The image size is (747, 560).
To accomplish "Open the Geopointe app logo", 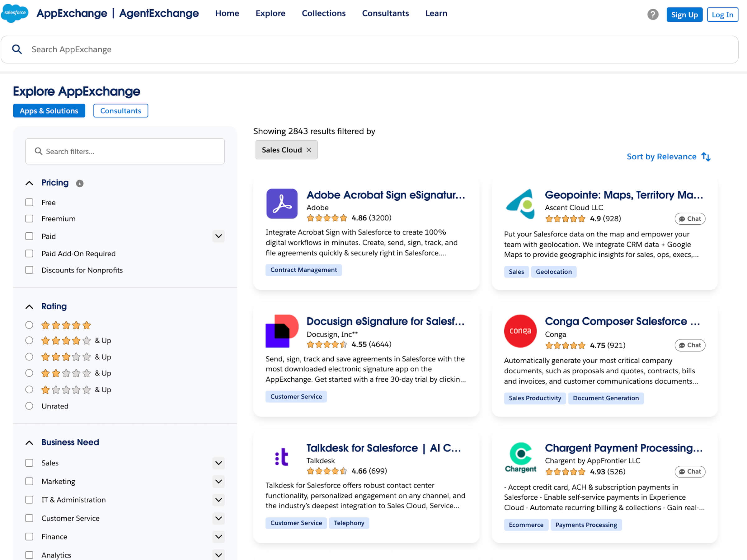I will pos(520,203).
